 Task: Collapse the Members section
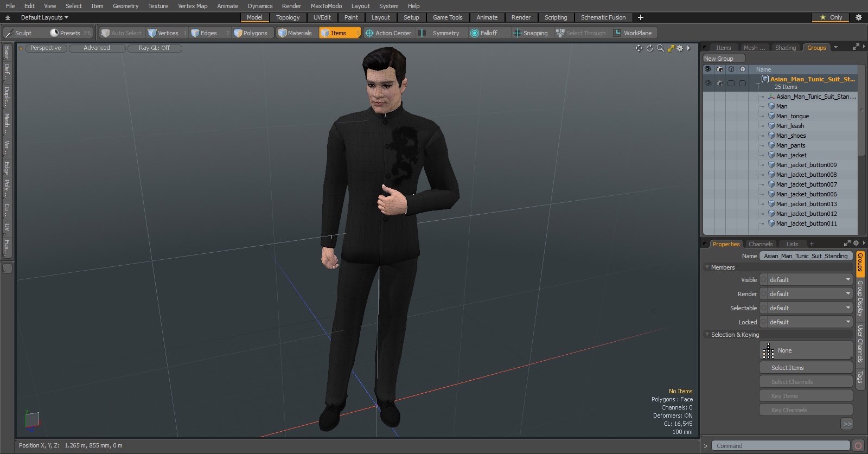(707, 267)
